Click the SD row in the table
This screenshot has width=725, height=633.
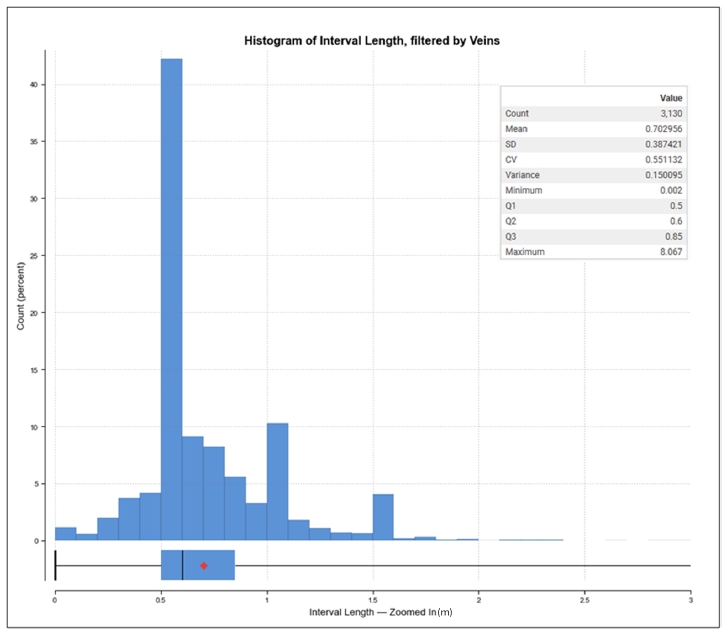(x=594, y=144)
